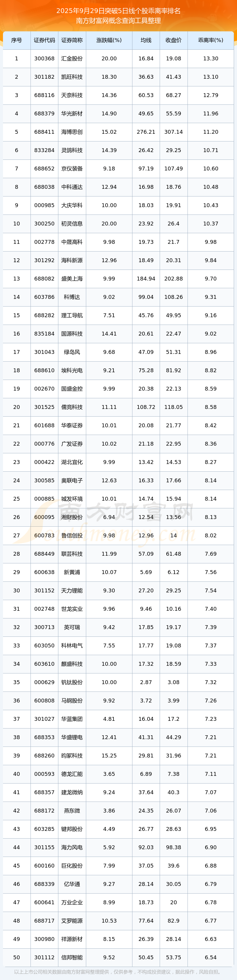Select stock name 钒钛股份

coord(72,683)
